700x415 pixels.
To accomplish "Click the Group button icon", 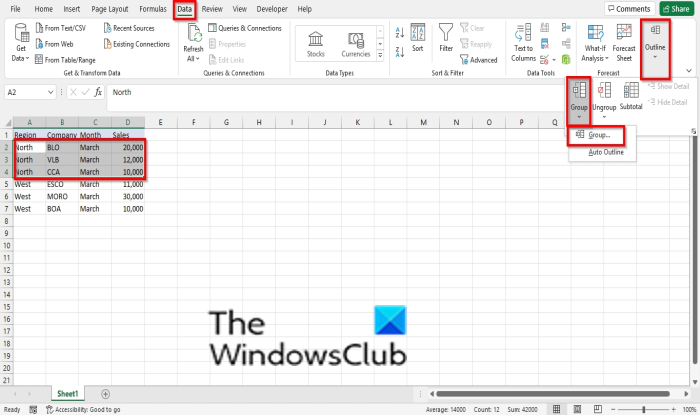I will 579,91.
